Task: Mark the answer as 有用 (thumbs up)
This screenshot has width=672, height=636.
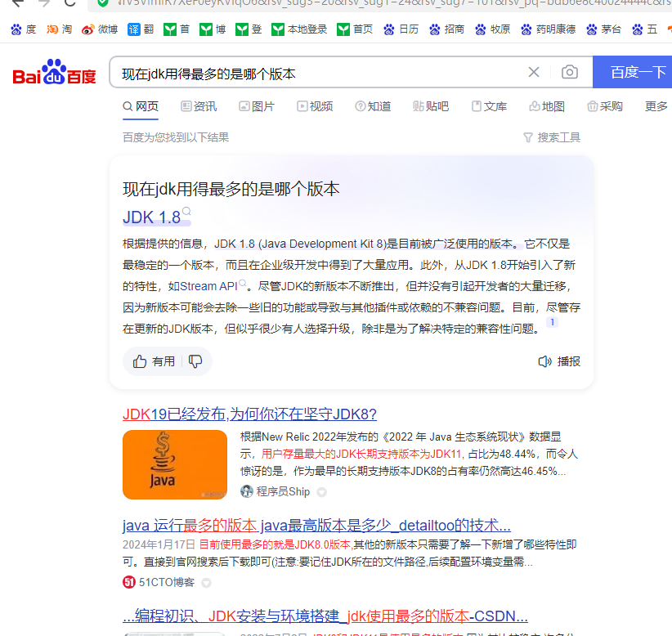Action: 154,361
